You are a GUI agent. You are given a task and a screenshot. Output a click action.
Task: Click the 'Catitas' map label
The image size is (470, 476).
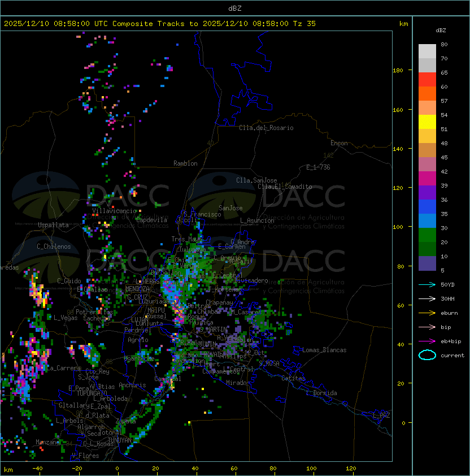point(293,378)
